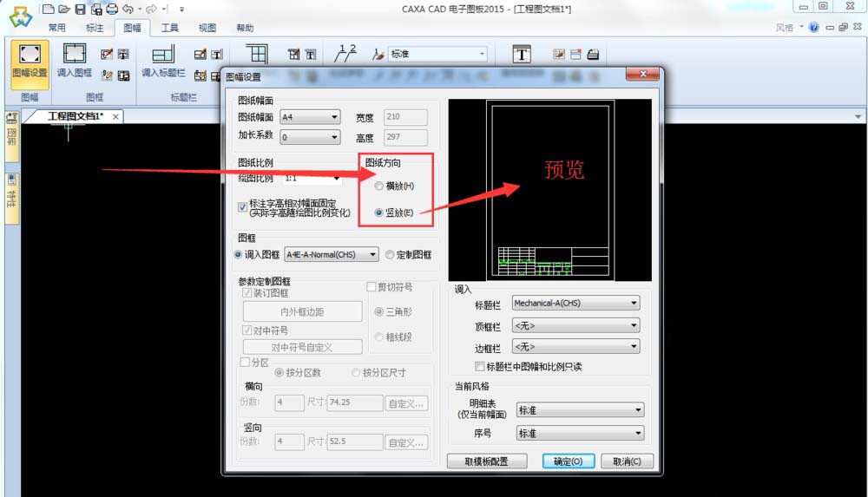The width and height of the screenshot is (868, 497).
Task: Open the A4E-A-Normal(CHS) frame dropdown
Action: coord(332,255)
